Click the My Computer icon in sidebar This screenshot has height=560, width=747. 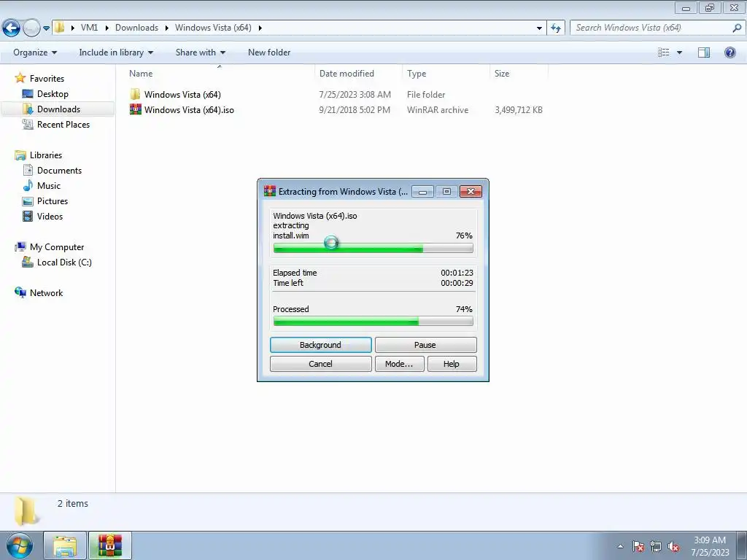[x=20, y=246]
